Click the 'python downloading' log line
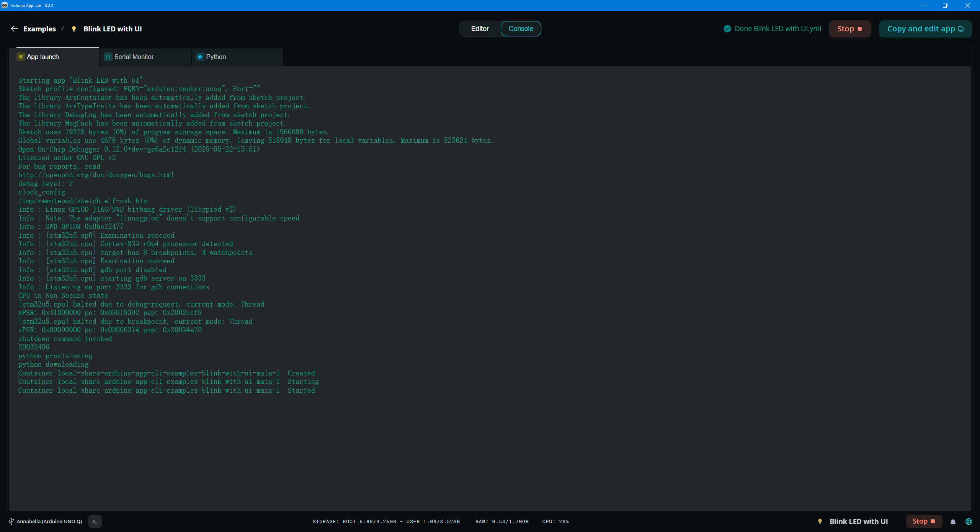 tap(53, 364)
